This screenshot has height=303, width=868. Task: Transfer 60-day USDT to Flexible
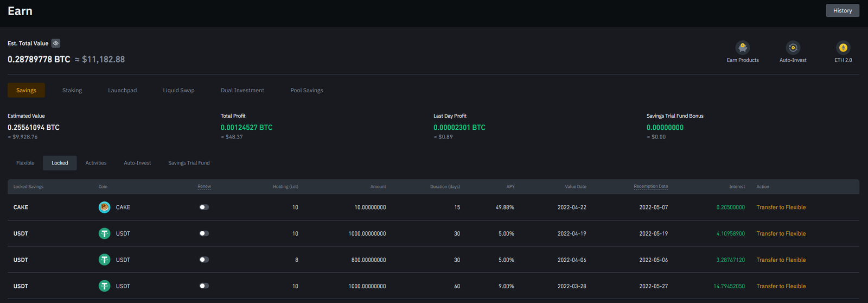click(x=781, y=286)
